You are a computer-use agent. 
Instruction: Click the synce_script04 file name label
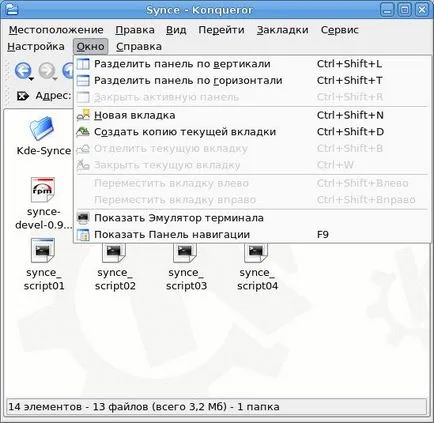coord(257,279)
